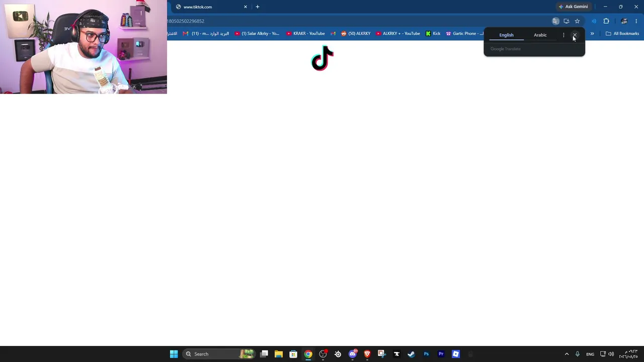Image resolution: width=644 pixels, height=362 pixels.
Task: Open the KRAKR - YouTube bookmark
Action: tap(305, 34)
